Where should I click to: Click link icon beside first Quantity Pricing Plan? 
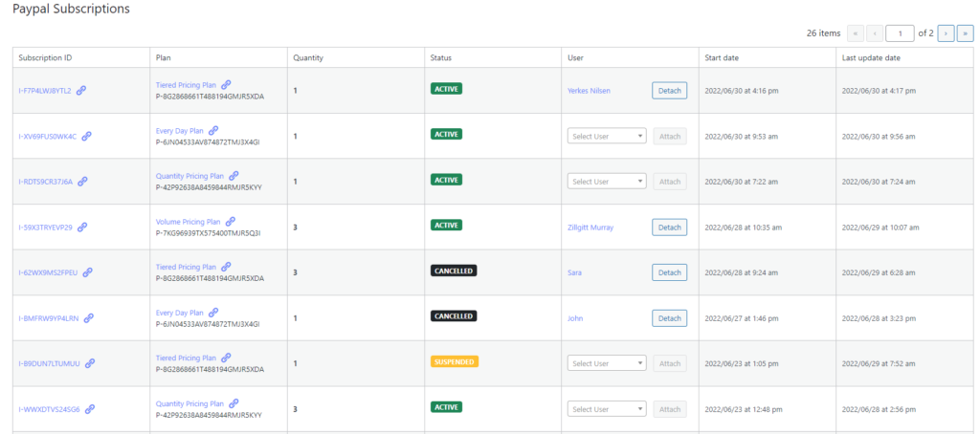(x=234, y=176)
